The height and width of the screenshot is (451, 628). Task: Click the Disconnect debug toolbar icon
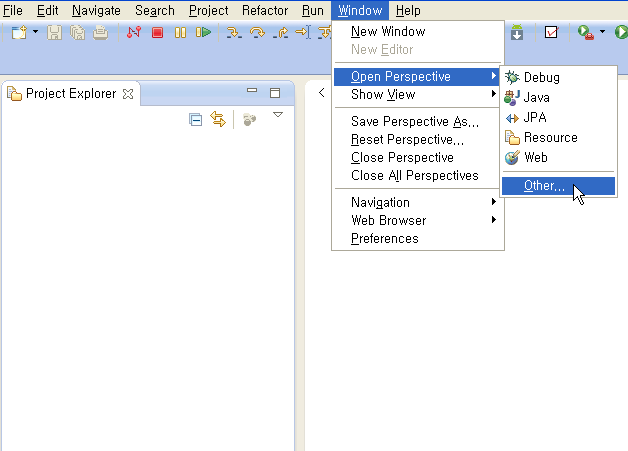[x=134, y=32]
